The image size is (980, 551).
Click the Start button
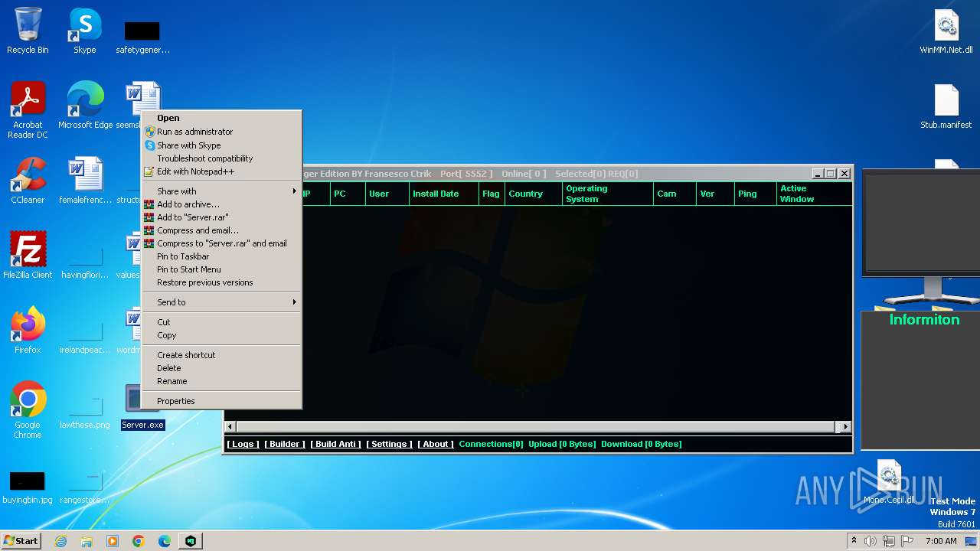[x=21, y=540]
